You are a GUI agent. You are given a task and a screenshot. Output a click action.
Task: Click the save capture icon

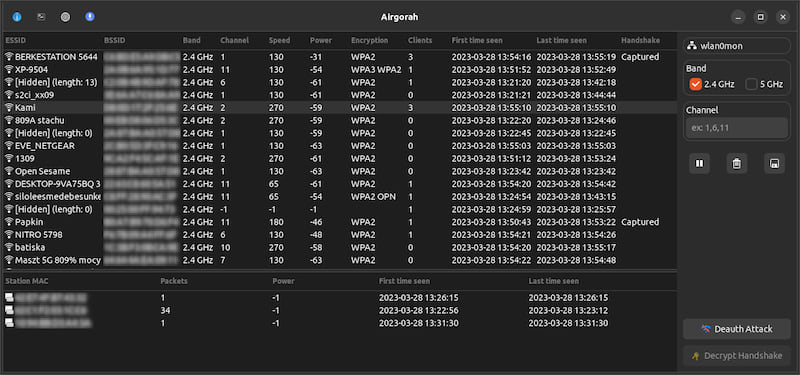774,164
